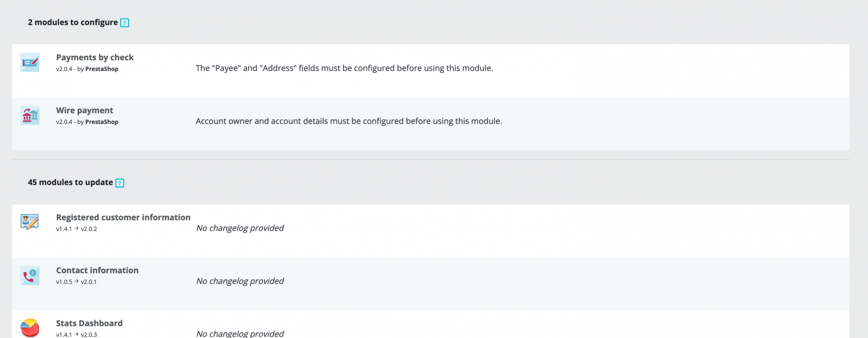Click the Payments by check module icon
This screenshot has width=868, height=338.
point(30,62)
